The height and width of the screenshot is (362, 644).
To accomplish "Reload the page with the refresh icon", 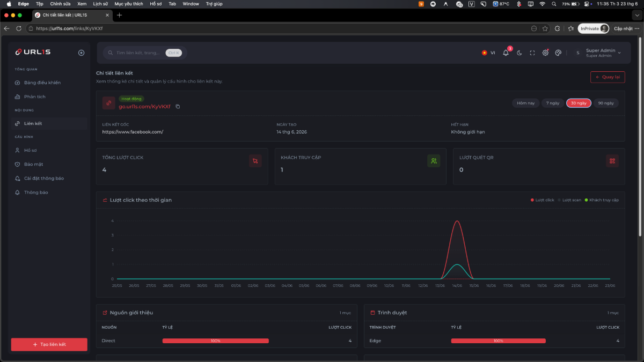I will 19,28.
